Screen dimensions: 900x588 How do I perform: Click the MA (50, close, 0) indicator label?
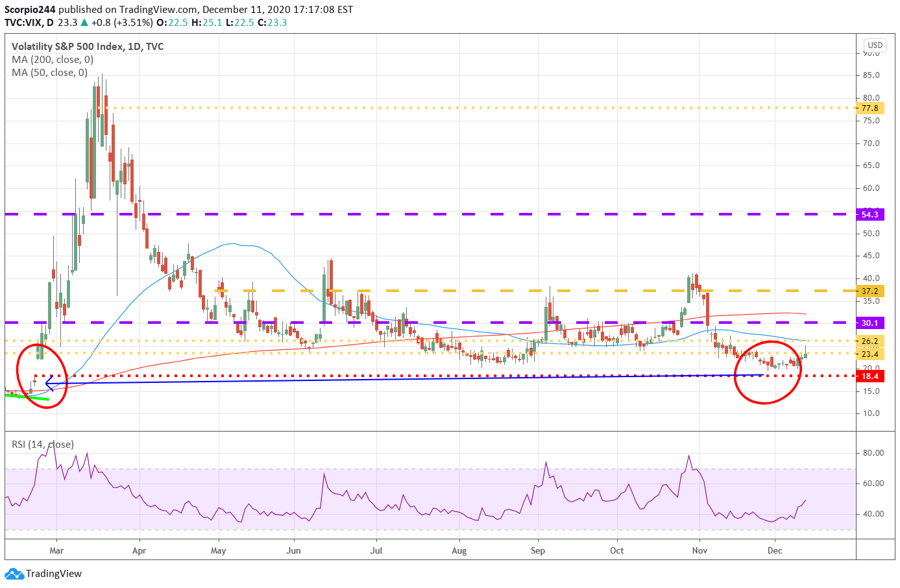[x=49, y=73]
